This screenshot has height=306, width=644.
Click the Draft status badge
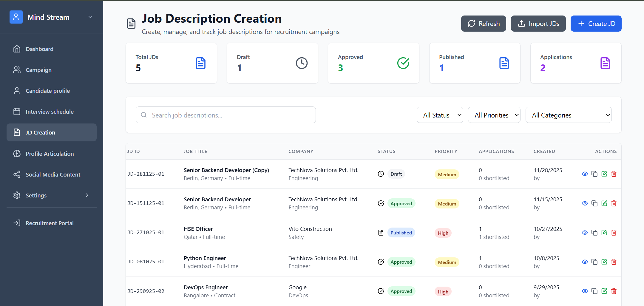coord(396,174)
